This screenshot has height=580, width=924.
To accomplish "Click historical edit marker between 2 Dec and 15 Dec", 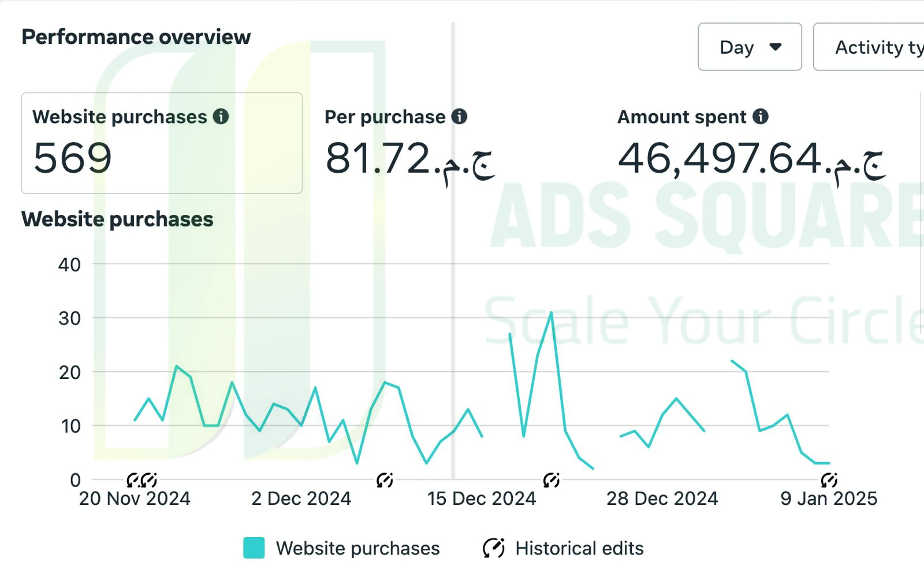I will 385,480.
